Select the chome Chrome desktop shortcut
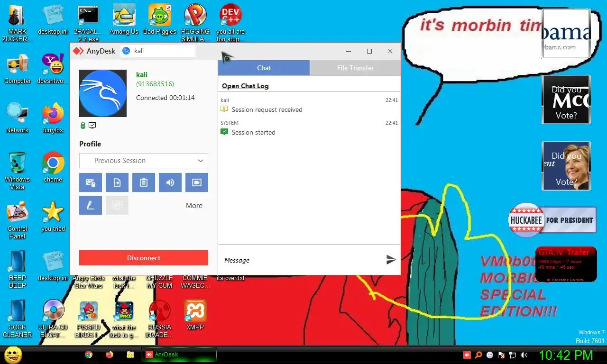 53,168
